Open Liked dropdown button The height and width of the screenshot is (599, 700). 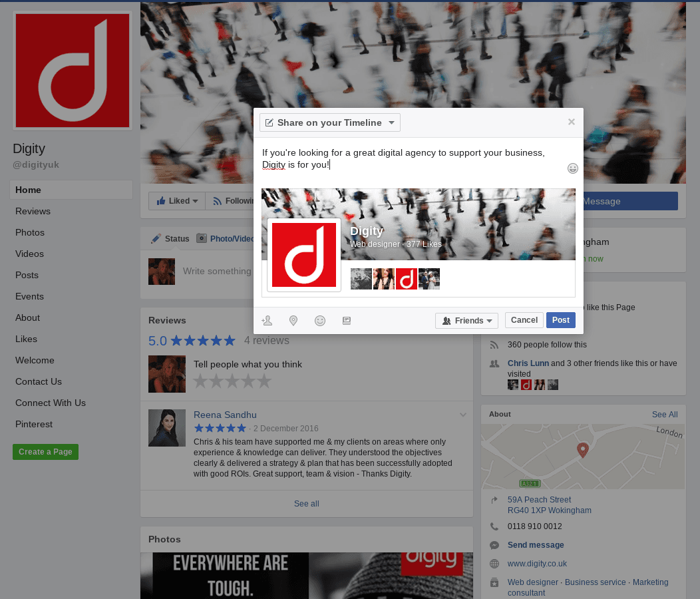coord(177,201)
